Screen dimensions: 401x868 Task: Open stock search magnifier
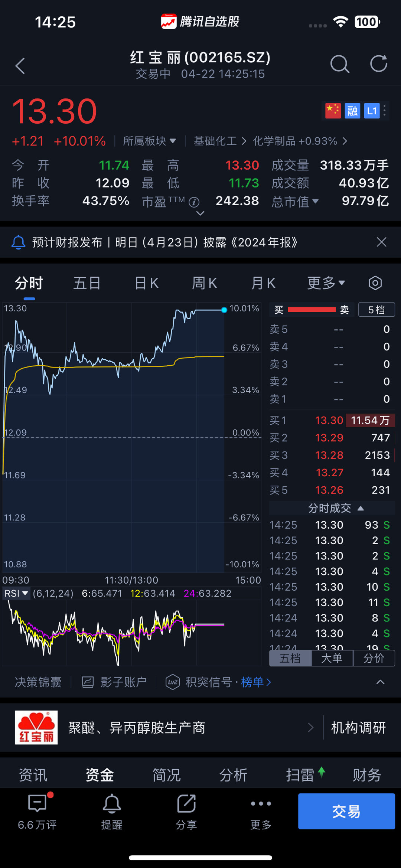tap(340, 64)
